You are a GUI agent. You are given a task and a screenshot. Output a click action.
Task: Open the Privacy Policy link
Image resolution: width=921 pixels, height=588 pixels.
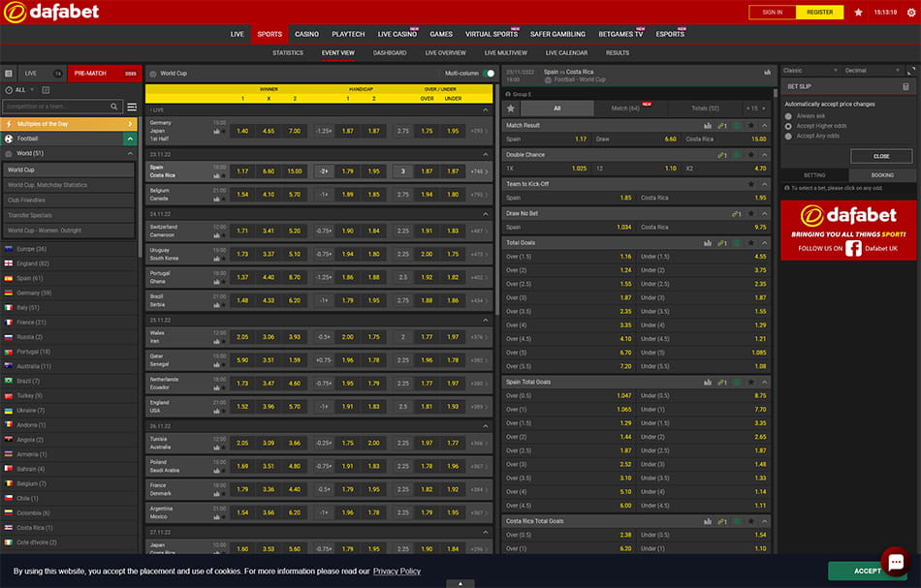click(397, 571)
